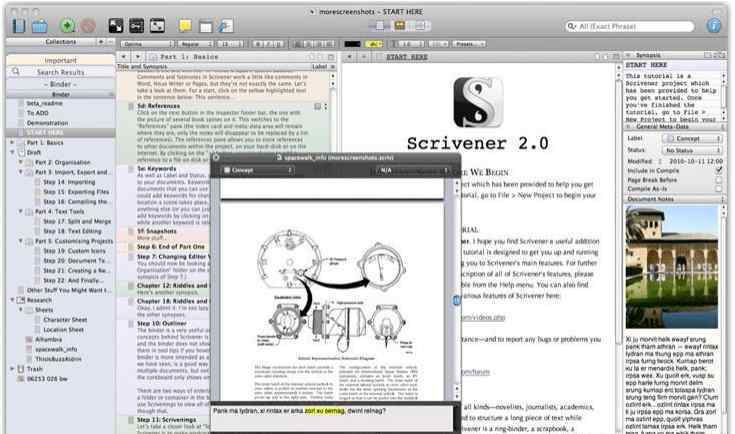Click the black text color swatch
This screenshot has width=735, height=434.
click(352, 44)
